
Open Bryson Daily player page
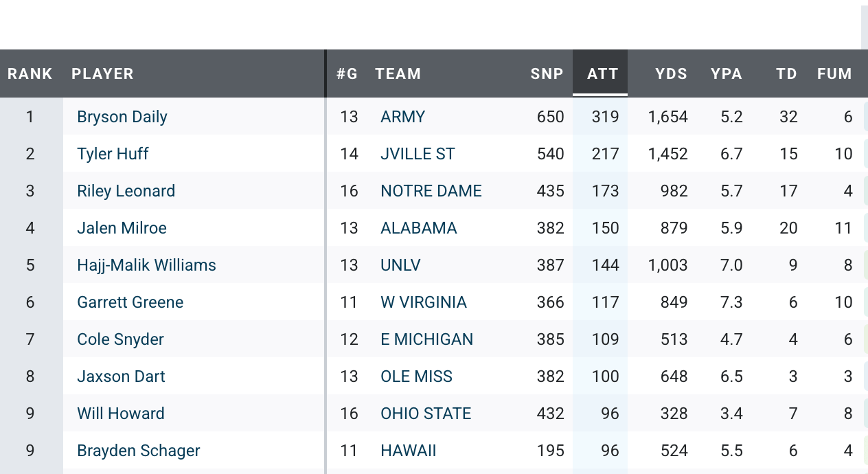coord(122,117)
